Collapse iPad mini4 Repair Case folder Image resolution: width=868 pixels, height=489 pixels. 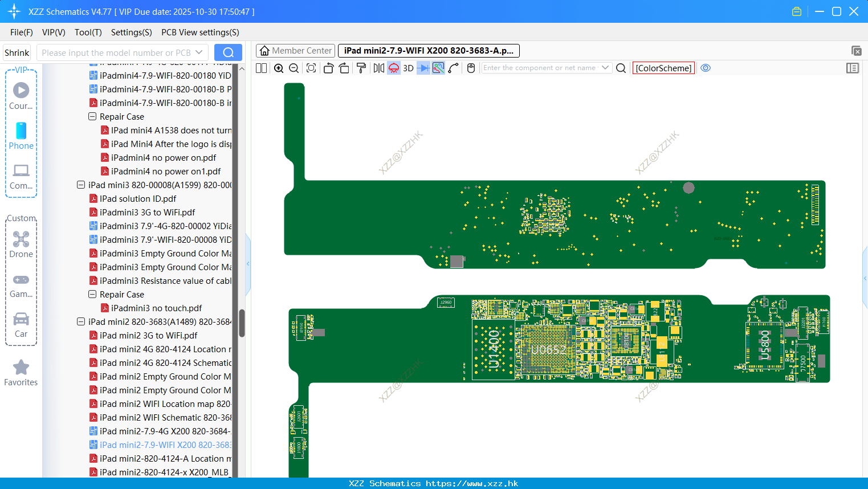click(x=92, y=116)
